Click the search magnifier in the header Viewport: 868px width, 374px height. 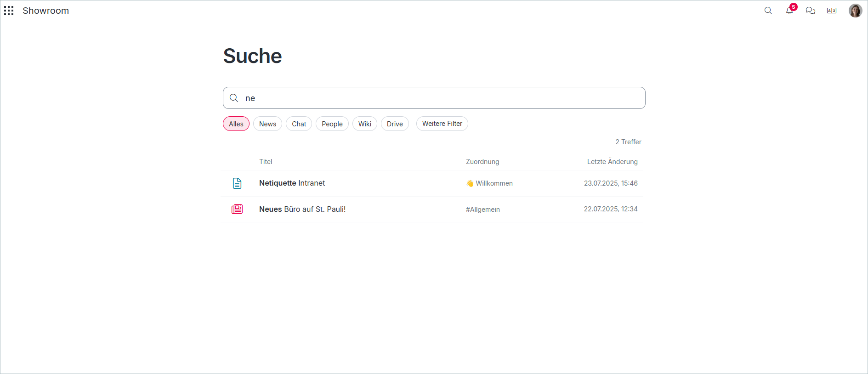pyautogui.click(x=768, y=11)
